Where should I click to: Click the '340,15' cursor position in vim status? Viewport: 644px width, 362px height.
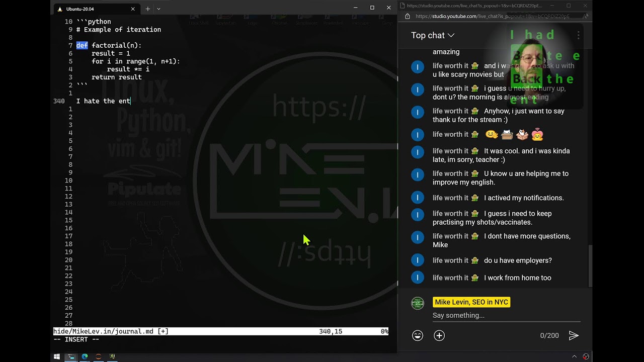click(x=331, y=331)
